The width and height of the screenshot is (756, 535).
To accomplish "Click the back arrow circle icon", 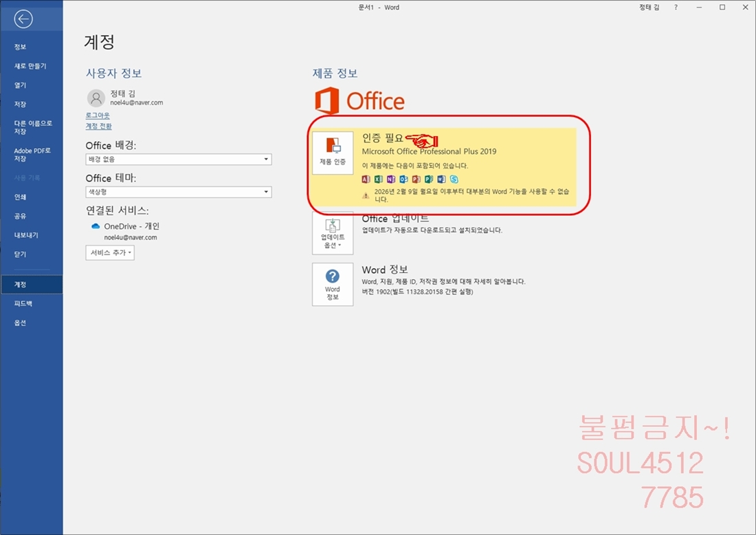I will [x=23, y=19].
